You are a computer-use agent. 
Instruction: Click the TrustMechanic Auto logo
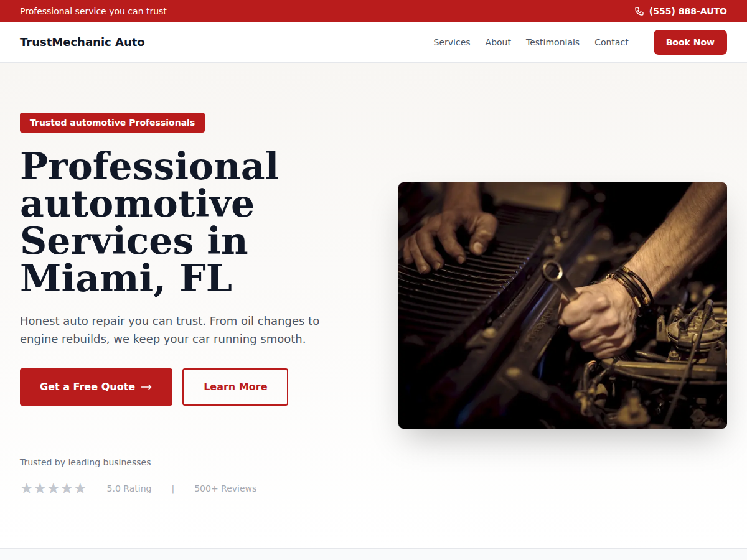(x=82, y=42)
